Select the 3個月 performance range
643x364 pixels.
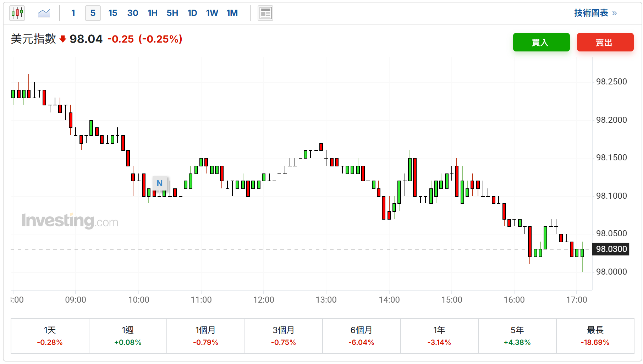284,336
